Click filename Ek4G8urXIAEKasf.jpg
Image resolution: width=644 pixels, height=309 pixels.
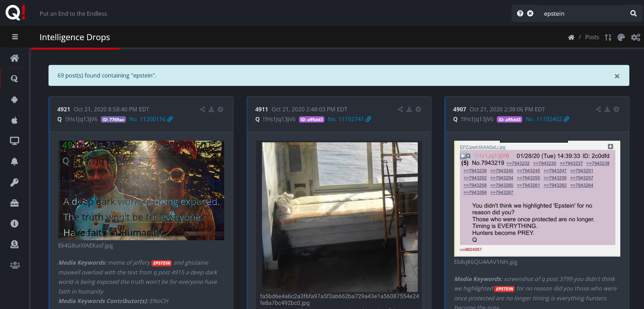pyautogui.click(x=85, y=245)
